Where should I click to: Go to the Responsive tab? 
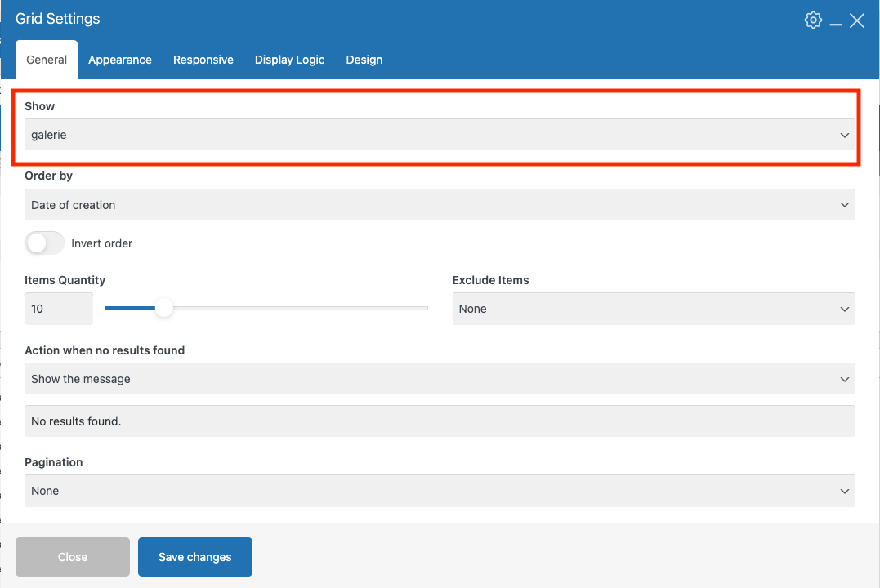[x=203, y=60]
